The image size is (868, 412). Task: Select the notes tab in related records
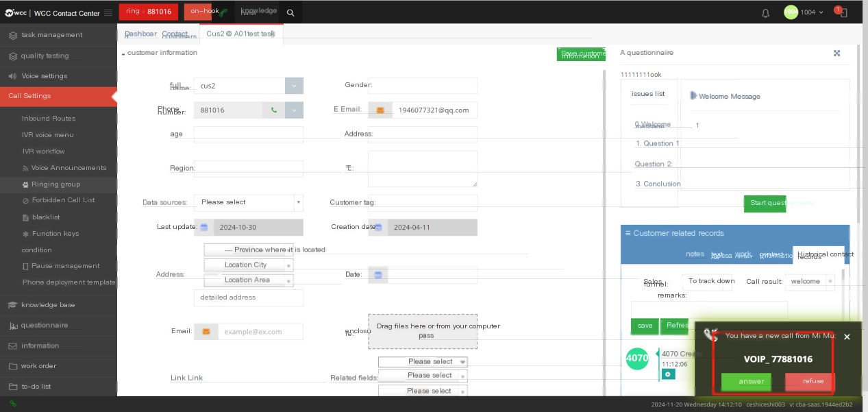(695, 254)
